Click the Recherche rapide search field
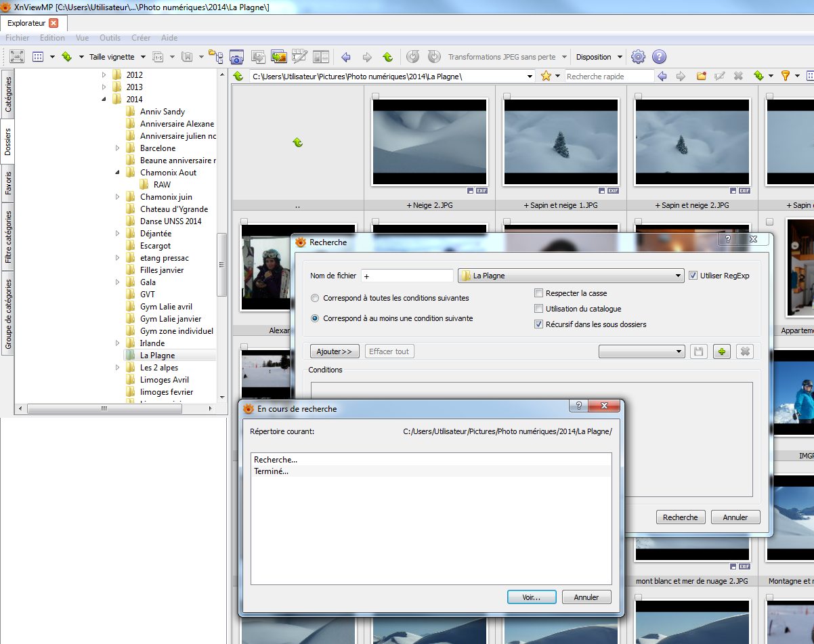This screenshot has height=644, width=814. click(x=609, y=77)
